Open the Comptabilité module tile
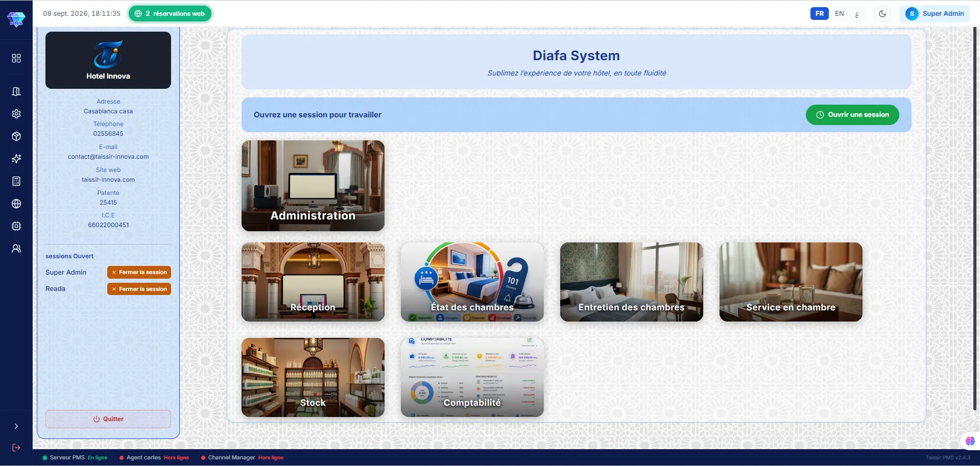 (x=472, y=377)
